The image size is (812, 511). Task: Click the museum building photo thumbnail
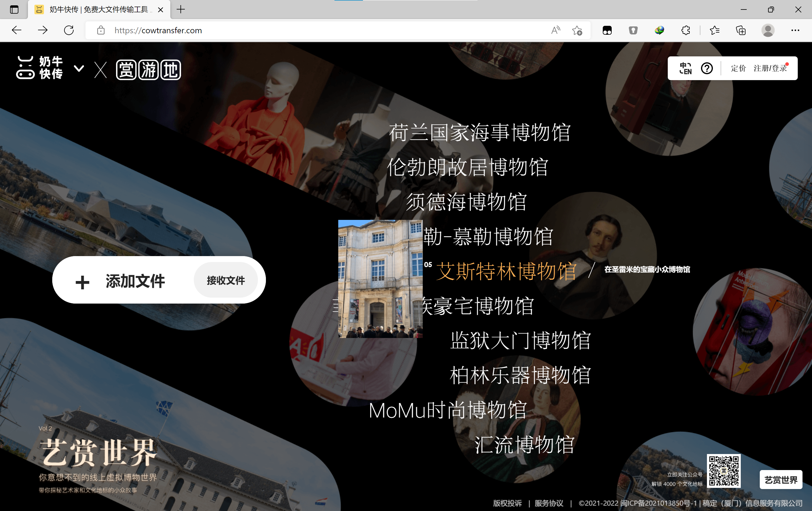pyautogui.click(x=380, y=279)
